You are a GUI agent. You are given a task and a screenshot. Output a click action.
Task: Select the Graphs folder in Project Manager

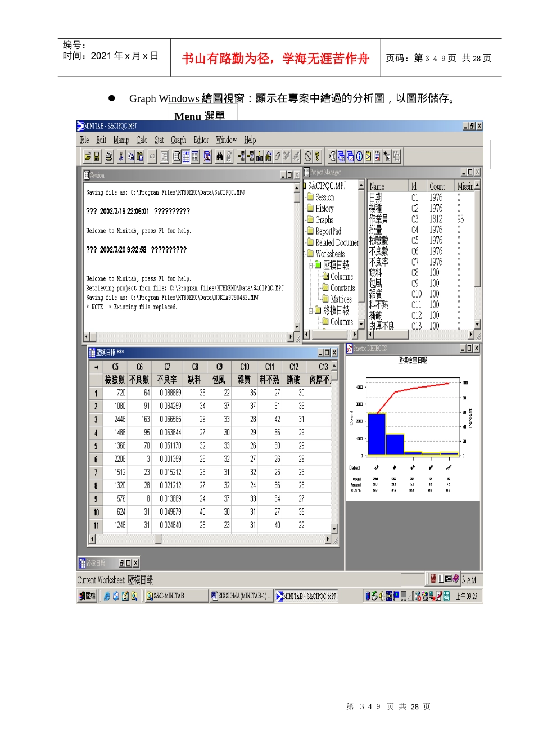pyautogui.click(x=320, y=220)
